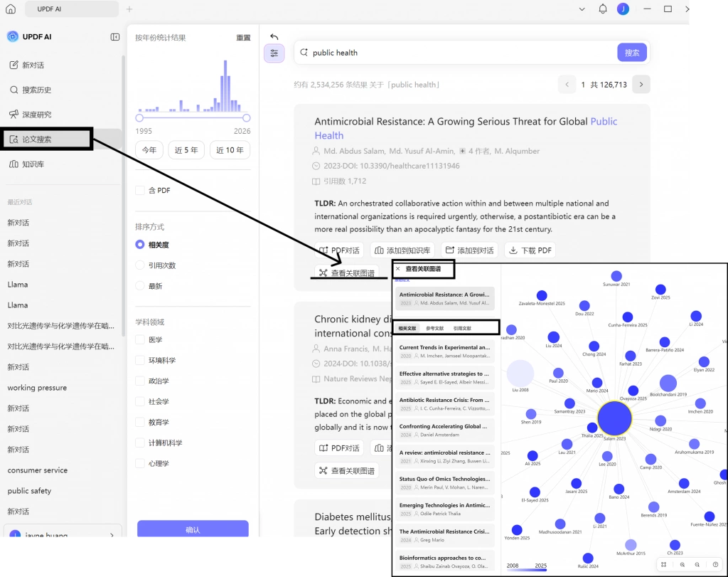Open 'Confronting Accelerating Global' related paper
Image resolution: width=728 pixels, height=577 pixels.
[x=445, y=430]
